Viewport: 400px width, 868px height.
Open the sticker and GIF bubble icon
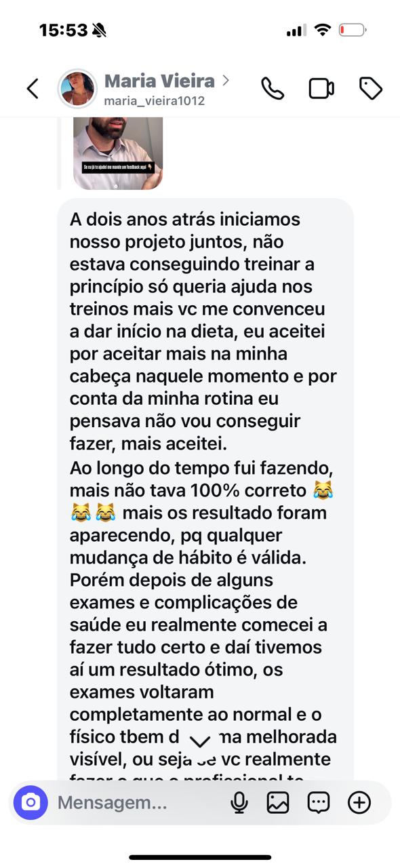(319, 803)
